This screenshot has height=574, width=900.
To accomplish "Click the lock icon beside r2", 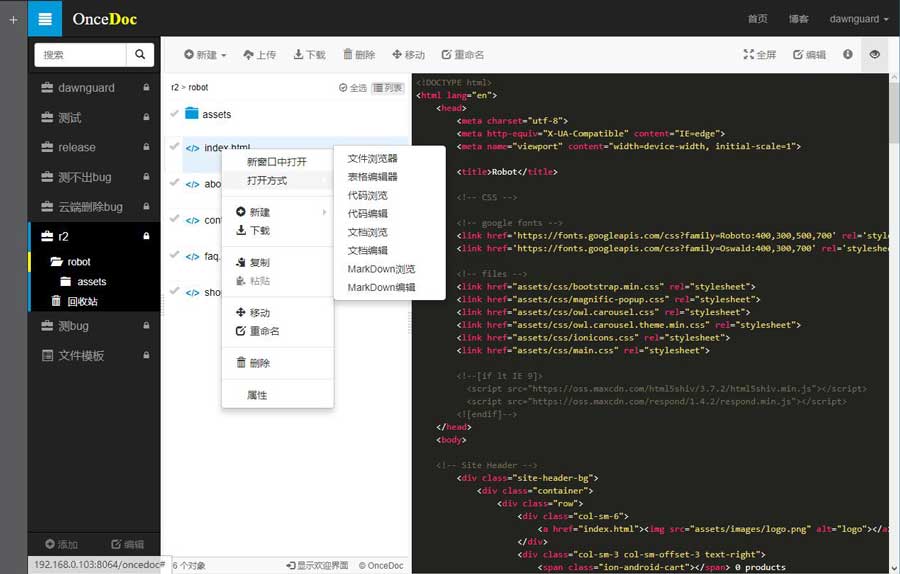I will coord(146,236).
